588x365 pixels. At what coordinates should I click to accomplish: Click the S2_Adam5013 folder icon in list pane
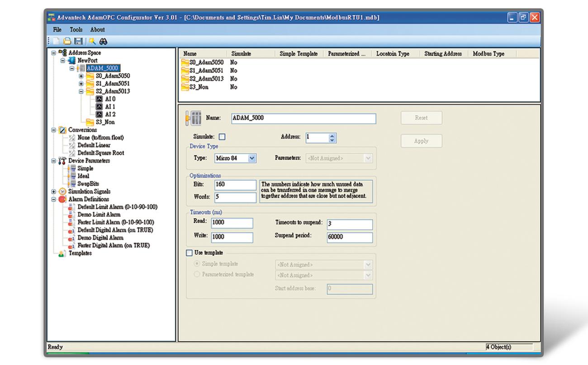pyautogui.click(x=185, y=79)
